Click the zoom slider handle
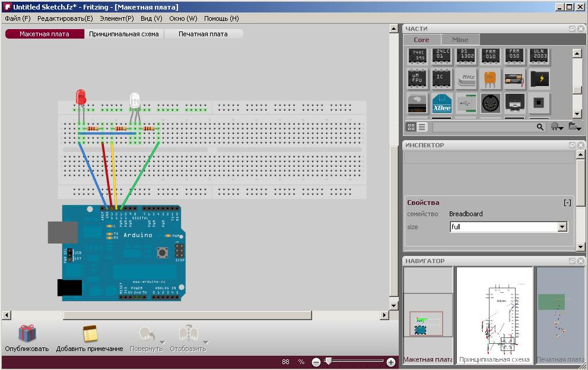This screenshot has height=370, width=588. (329, 360)
